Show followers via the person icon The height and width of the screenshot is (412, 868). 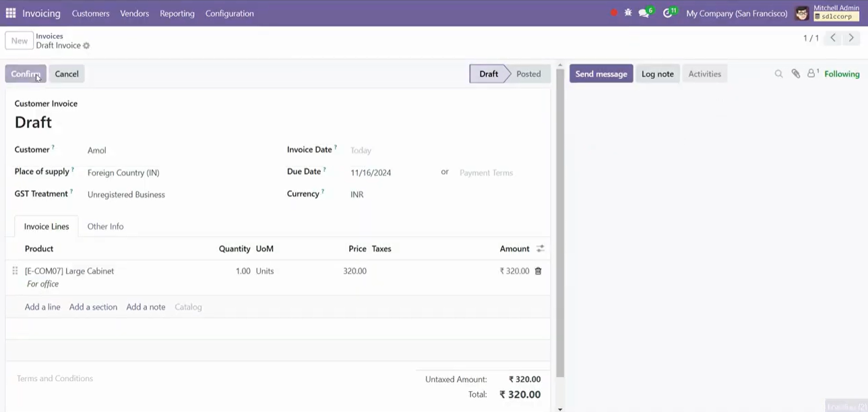click(813, 73)
